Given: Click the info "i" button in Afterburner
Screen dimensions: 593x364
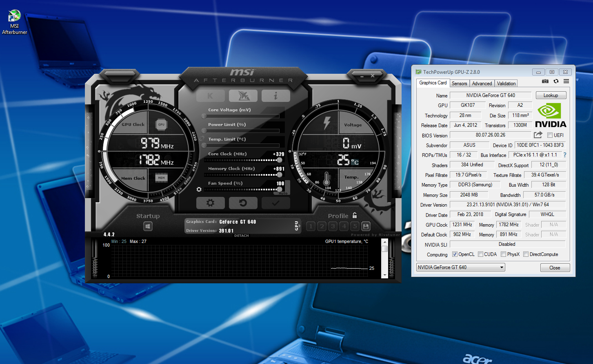Looking at the screenshot, I should point(275,96).
